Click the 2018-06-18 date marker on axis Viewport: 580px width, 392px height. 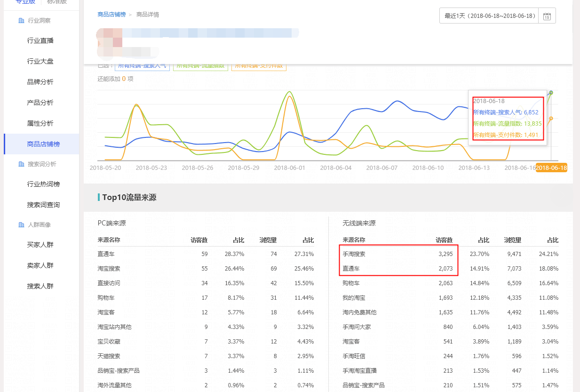tap(551, 168)
